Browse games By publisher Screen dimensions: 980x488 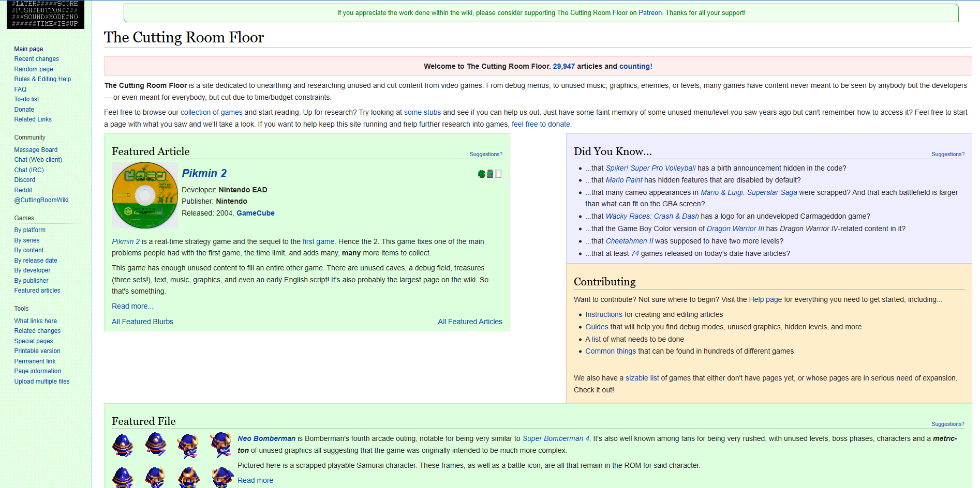coord(32,281)
